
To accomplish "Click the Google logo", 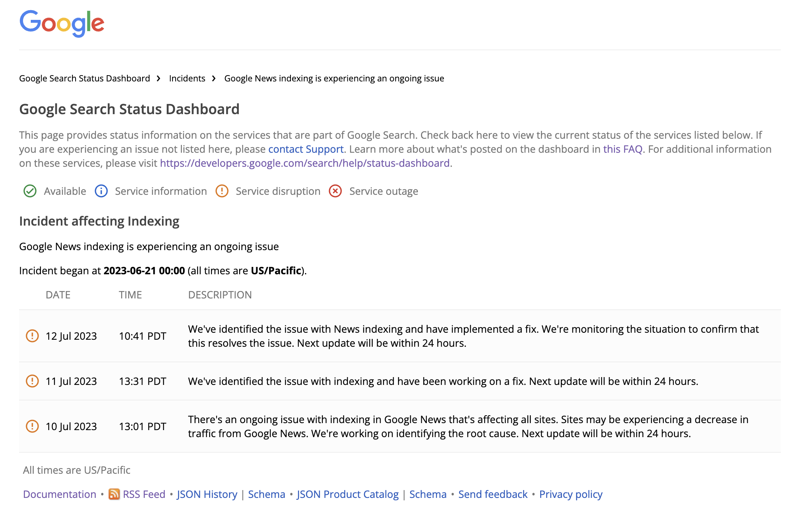I will (x=62, y=23).
